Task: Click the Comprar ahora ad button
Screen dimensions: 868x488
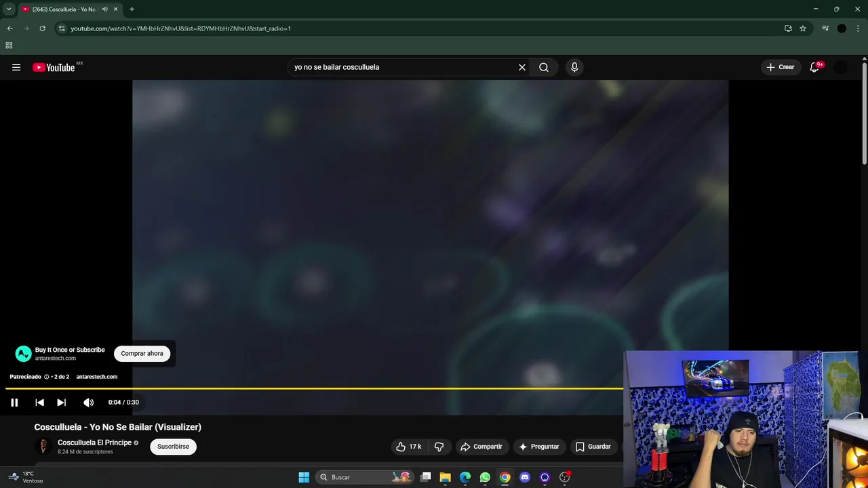Action: (142, 353)
